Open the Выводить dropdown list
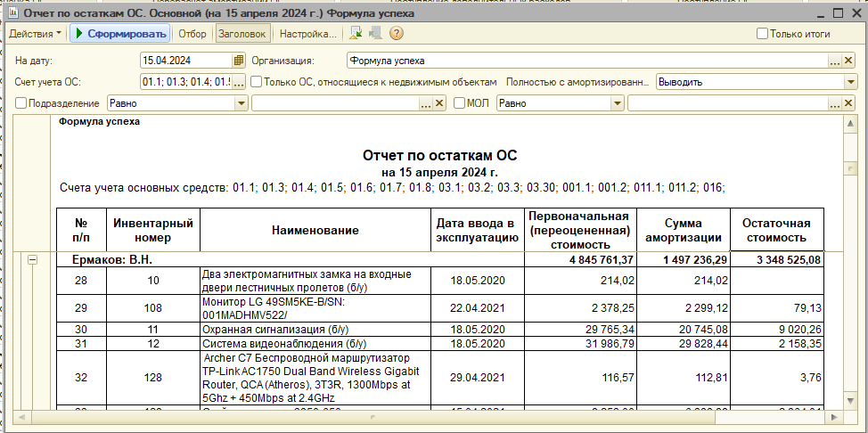 pos(850,82)
